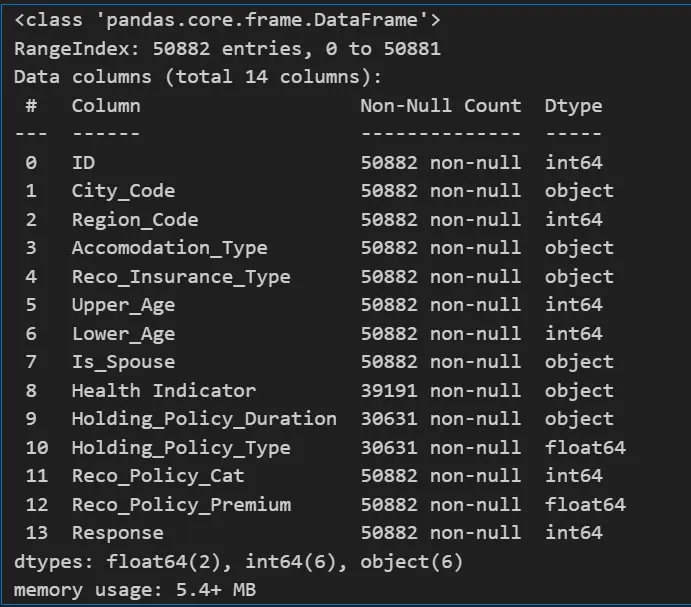Click the Health Indicator column name

pyautogui.click(x=163, y=391)
